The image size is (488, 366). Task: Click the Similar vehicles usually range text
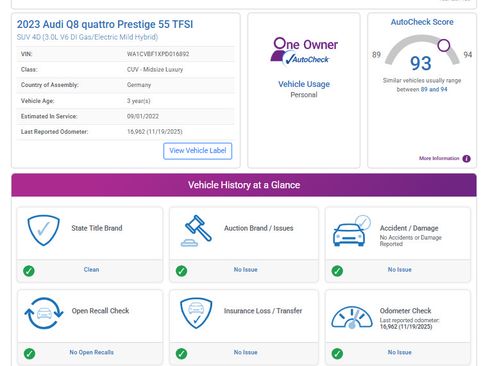click(x=422, y=85)
